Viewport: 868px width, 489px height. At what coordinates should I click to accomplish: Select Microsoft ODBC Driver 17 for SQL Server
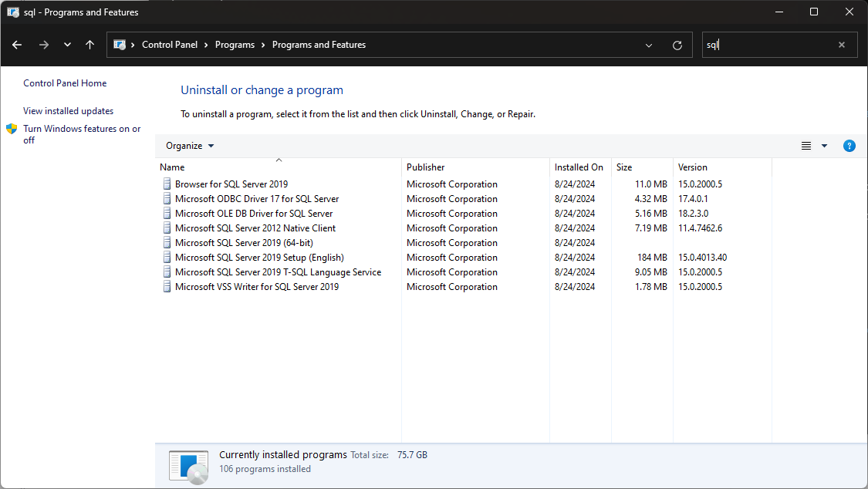point(257,198)
